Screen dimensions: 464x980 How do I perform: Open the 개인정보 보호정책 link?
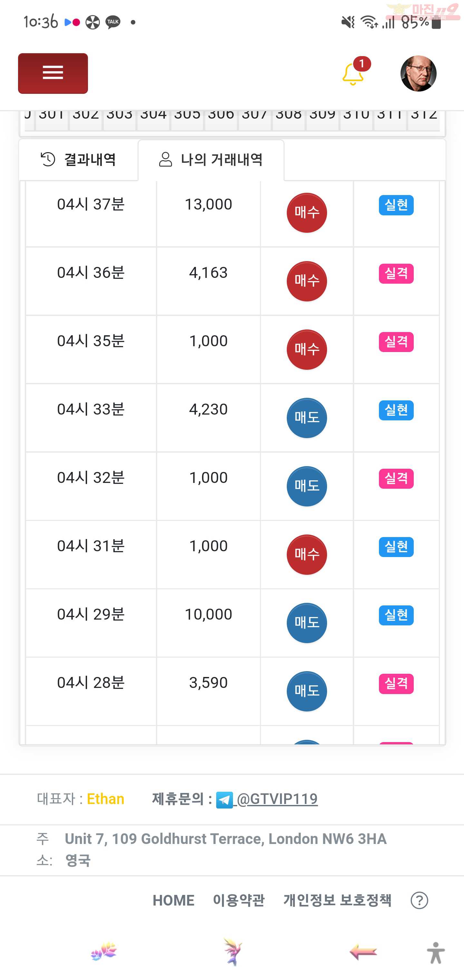click(x=337, y=900)
